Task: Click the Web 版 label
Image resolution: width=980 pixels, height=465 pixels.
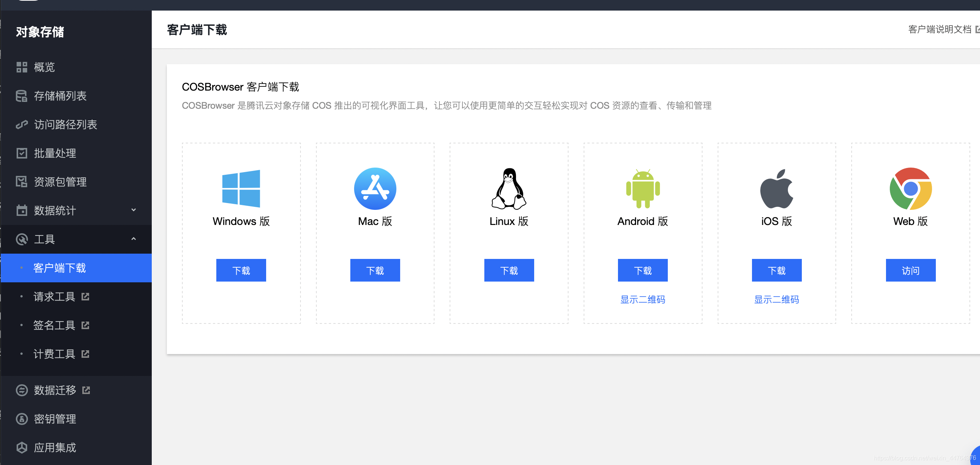Action: (911, 221)
